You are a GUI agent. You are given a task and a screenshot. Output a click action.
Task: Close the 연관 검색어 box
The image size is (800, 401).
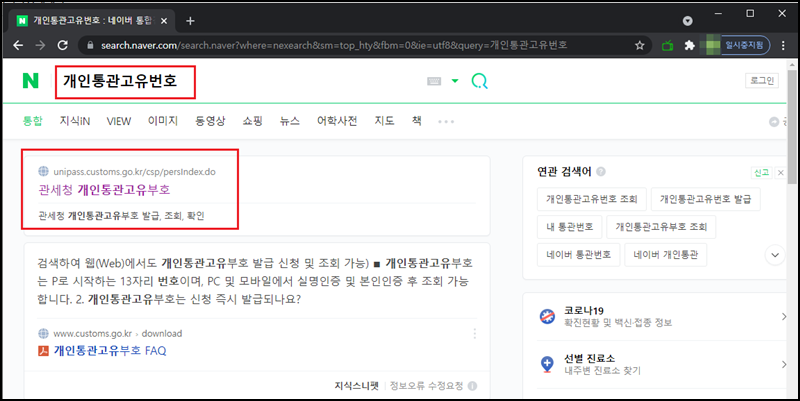coord(780,172)
